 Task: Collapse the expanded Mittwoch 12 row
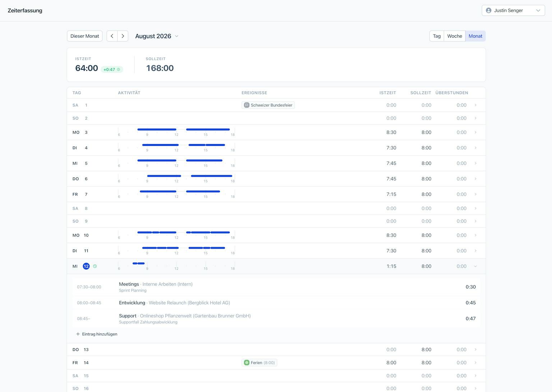[475, 266]
